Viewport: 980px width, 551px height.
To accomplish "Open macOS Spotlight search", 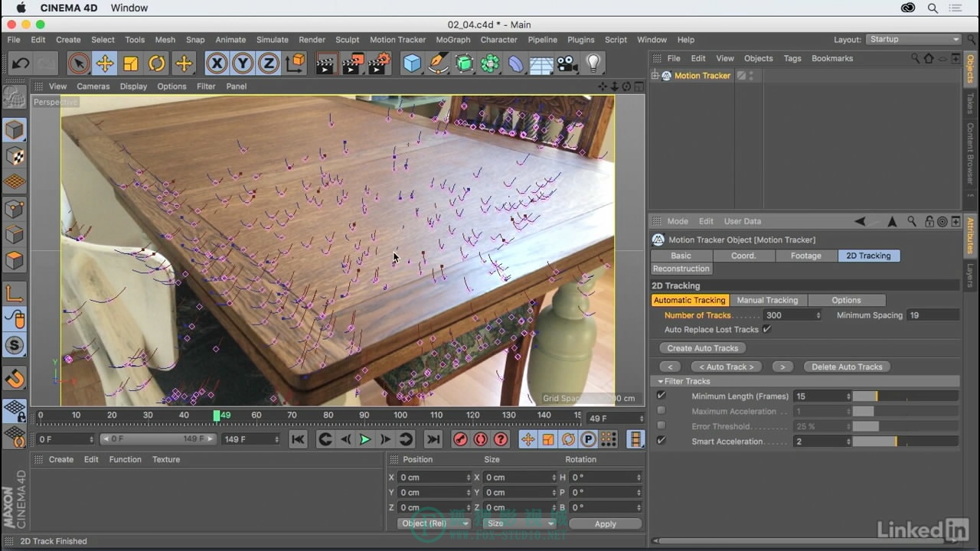I will click(x=933, y=8).
